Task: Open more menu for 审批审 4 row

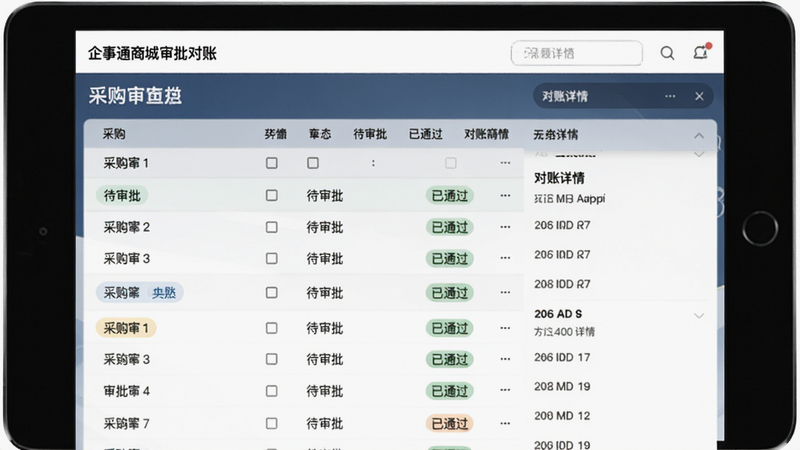Action: 505,390
